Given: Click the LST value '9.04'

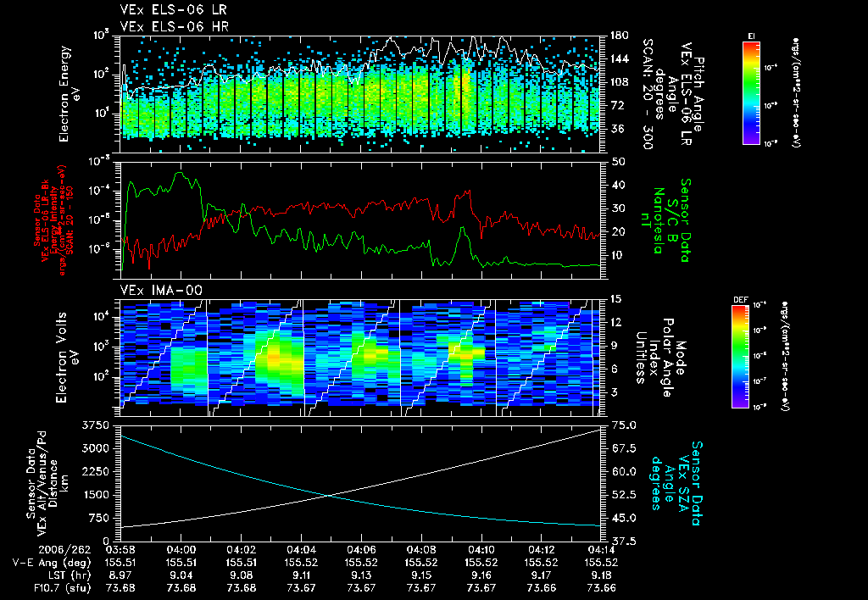Looking at the screenshot, I should 181,575.
